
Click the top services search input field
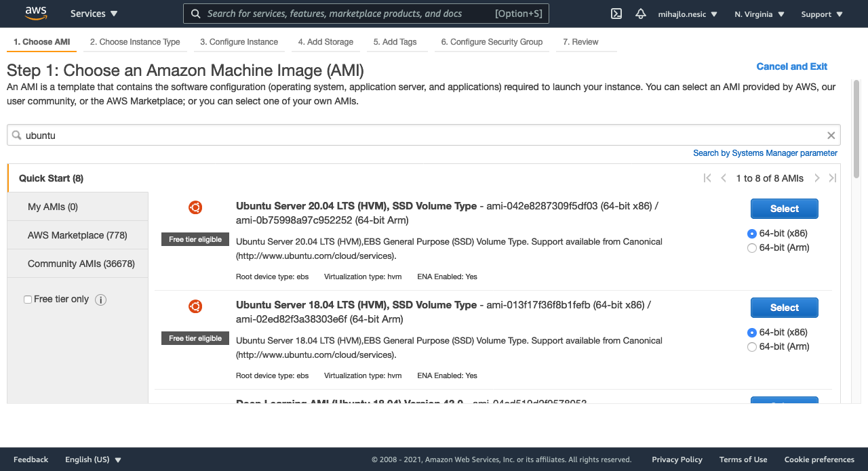tap(366, 14)
